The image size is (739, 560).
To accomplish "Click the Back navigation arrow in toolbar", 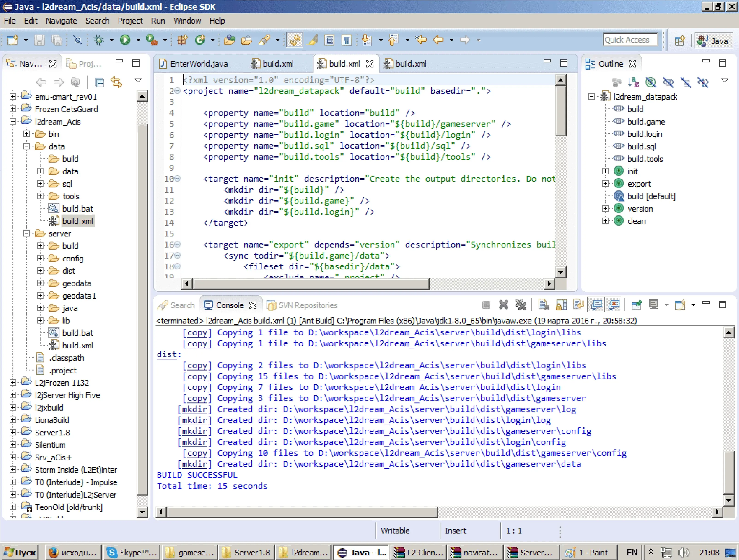I will 438,40.
